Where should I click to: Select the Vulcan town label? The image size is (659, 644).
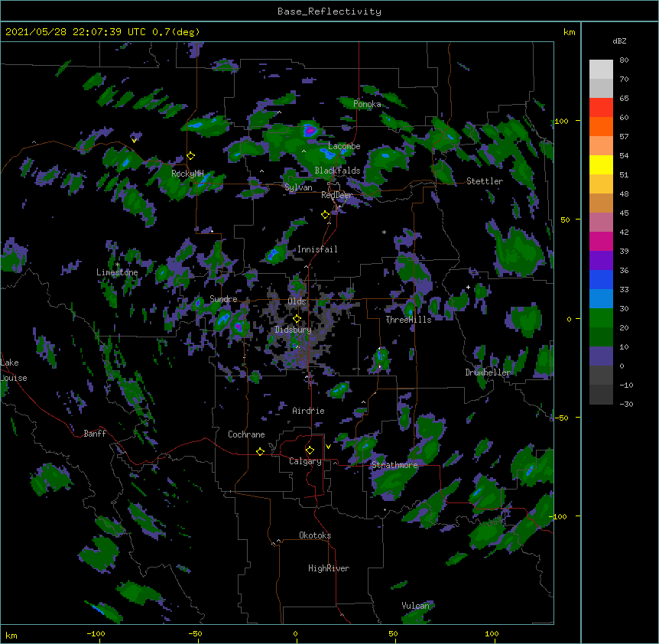415,606
